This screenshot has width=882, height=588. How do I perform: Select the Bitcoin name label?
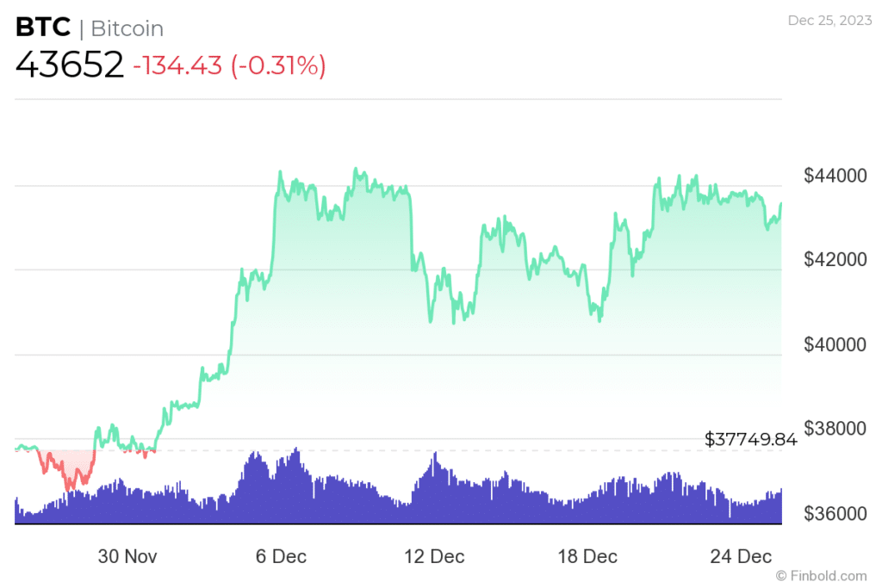click(x=127, y=28)
